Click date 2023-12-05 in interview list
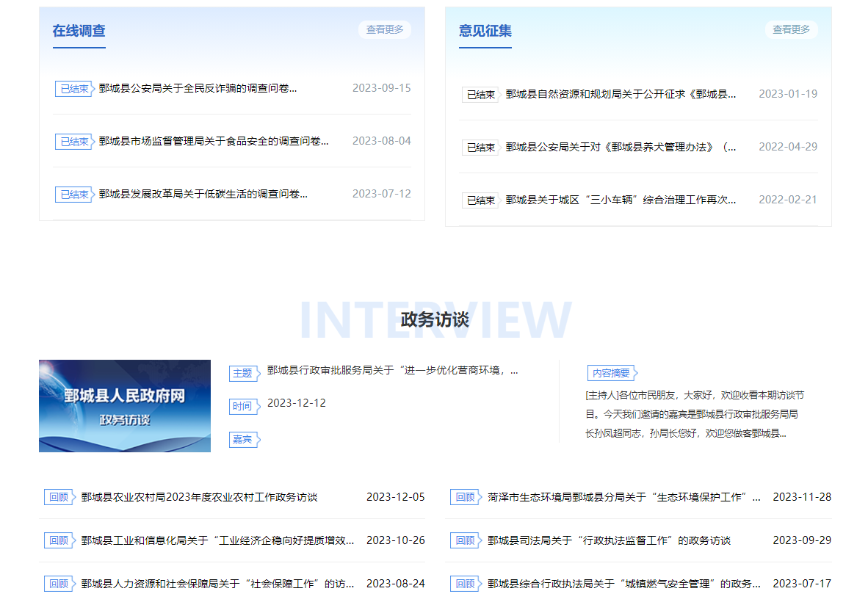Viewport: 868px width, 616px height. click(x=396, y=497)
